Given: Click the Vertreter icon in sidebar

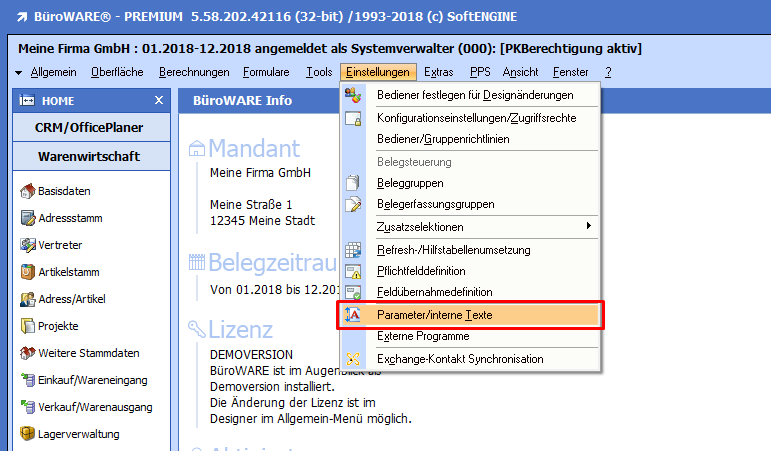Looking at the screenshot, I should (x=27, y=245).
